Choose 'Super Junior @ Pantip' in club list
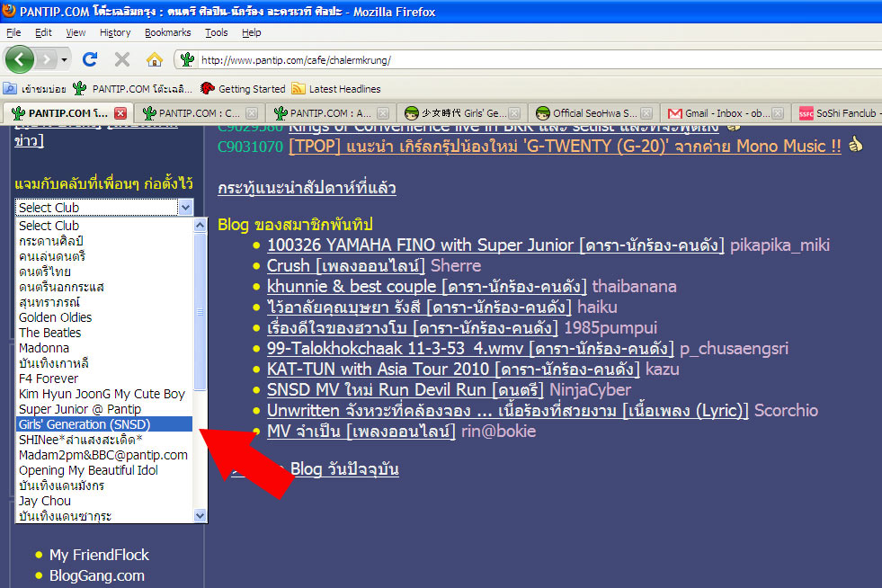This screenshot has width=882, height=588. click(104, 409)
